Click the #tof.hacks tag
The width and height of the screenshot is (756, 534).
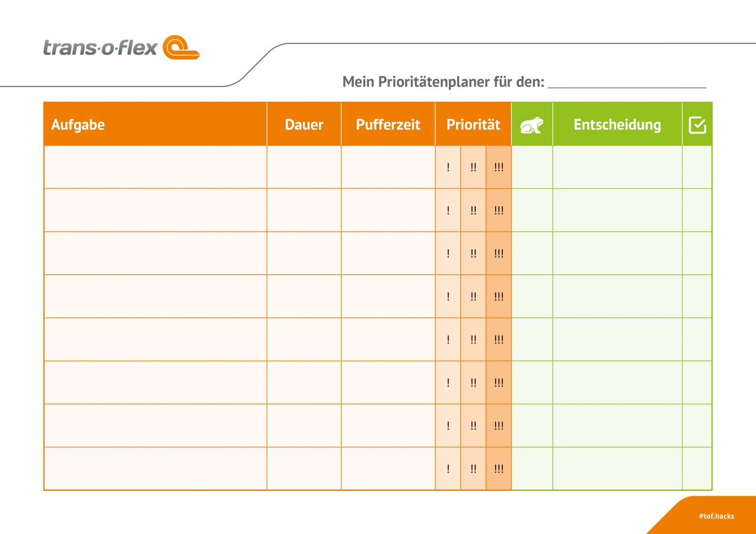click(716, 516)
